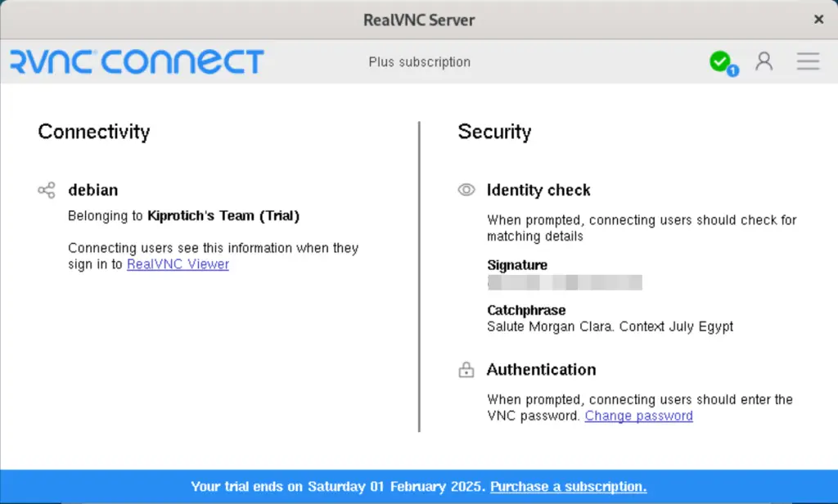Follow the Purchase a subscription link

(568, 486)
